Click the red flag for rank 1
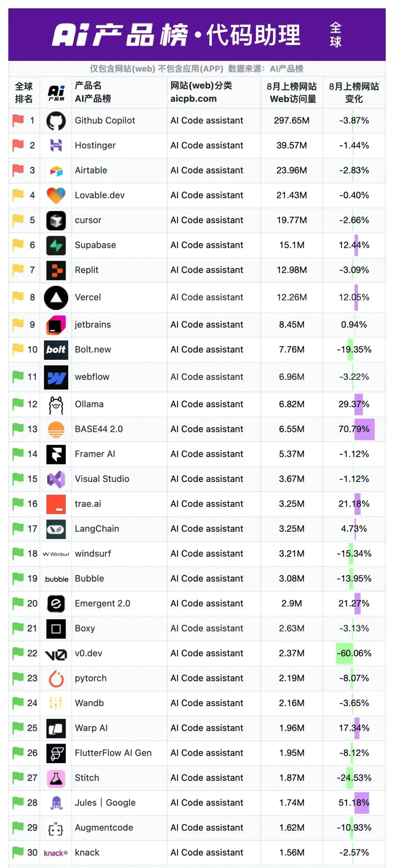This screenshot has width=394, height=868. click(18, 120)
